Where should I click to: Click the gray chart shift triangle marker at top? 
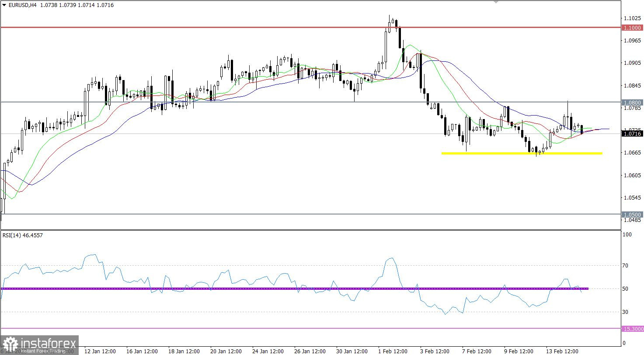[x=495, y=2]
